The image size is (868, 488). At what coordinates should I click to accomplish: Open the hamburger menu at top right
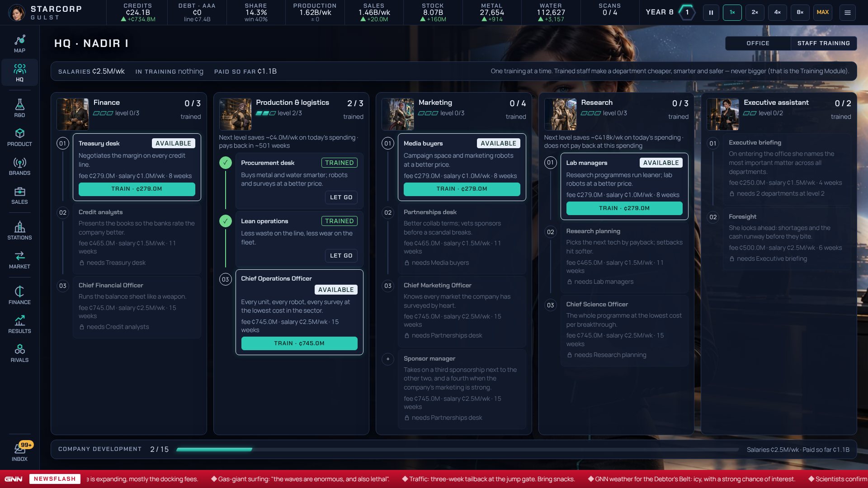[847, 12]
